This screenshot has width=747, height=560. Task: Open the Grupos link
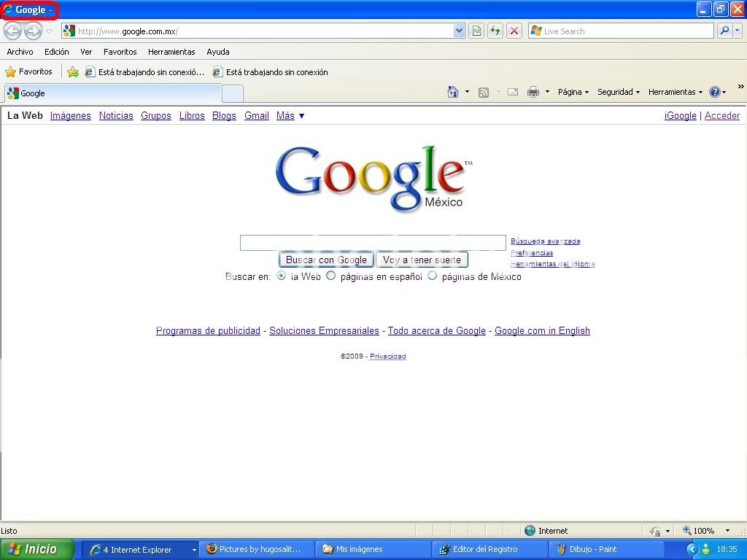(156, 116)
